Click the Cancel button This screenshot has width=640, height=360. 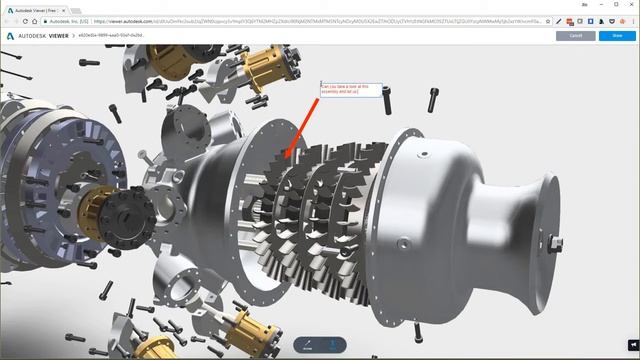[576, 36]
